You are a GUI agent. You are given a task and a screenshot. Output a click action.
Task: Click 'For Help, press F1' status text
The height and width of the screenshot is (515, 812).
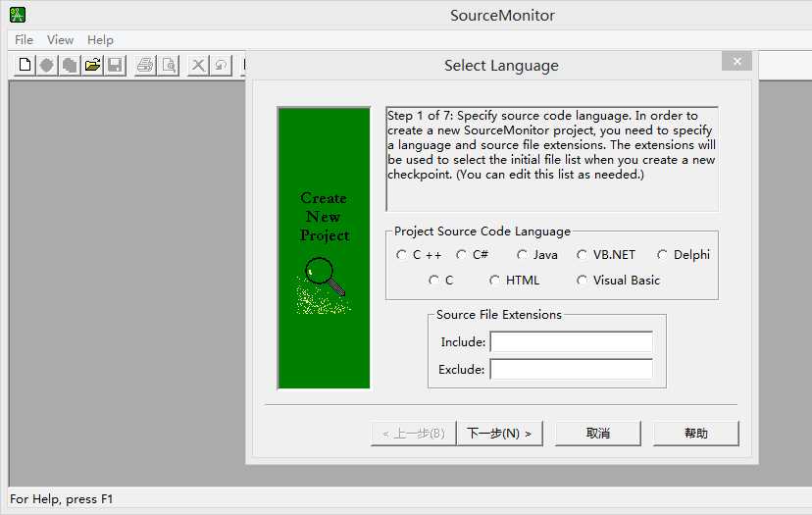point(62,499)
